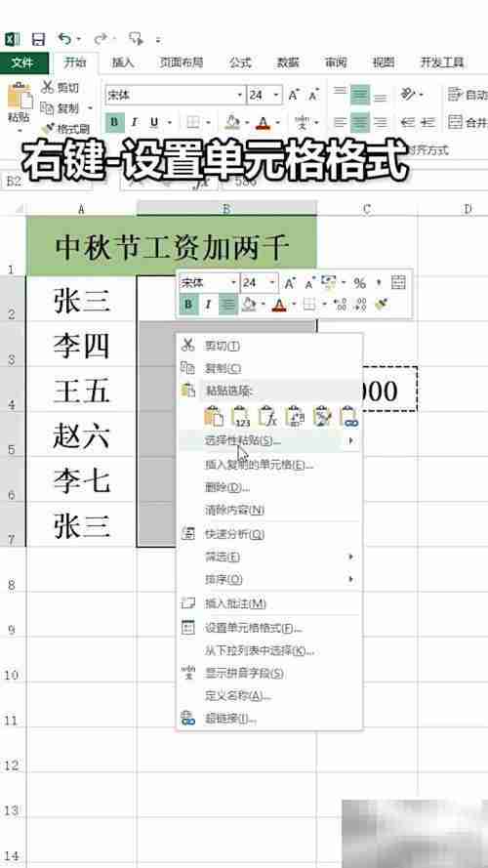Expand Filter (筛选) submenu arrow
Viewport: 488px width, 868px height.
[350, 557]
